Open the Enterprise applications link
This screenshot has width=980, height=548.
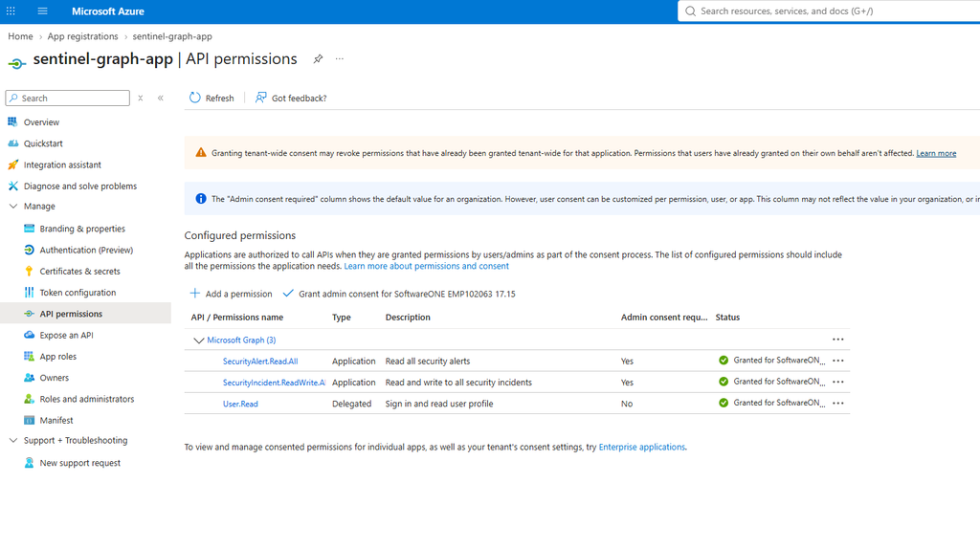pos(642,447)
